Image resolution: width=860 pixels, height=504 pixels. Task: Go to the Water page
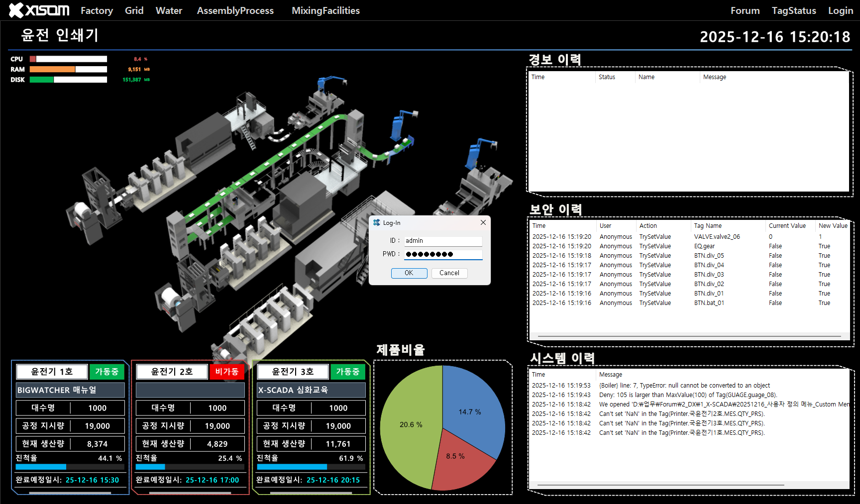tap(169, 10)
